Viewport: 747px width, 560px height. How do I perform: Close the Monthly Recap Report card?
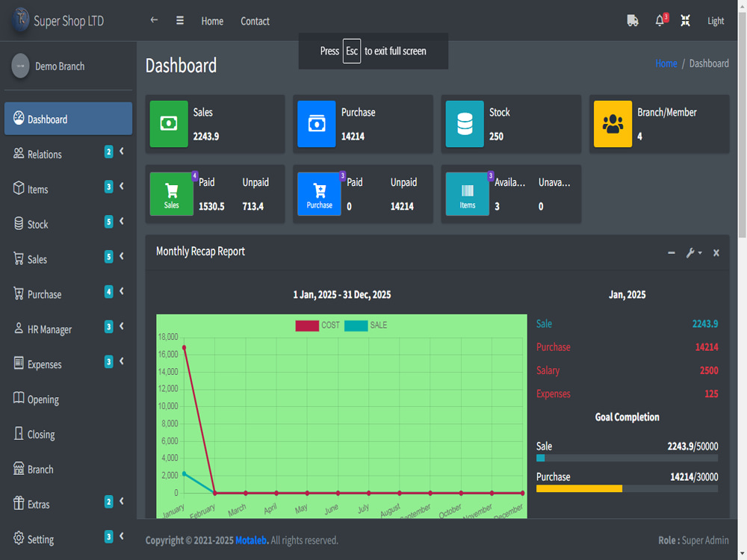716,253
